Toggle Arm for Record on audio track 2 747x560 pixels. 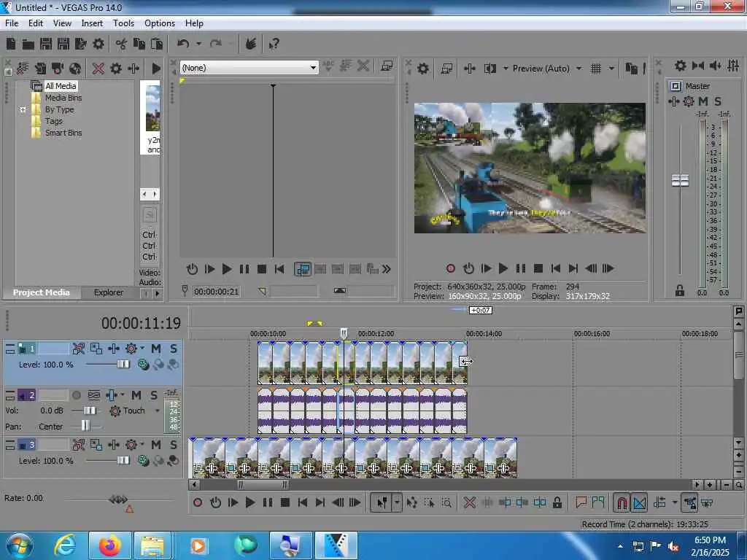click(76, 395)
